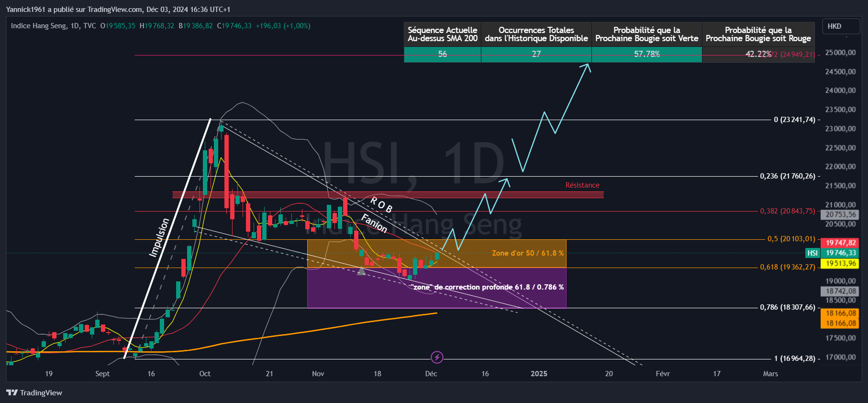Click the Occurrences Totales header cell

pyautogui.click(x=536, y=34)
